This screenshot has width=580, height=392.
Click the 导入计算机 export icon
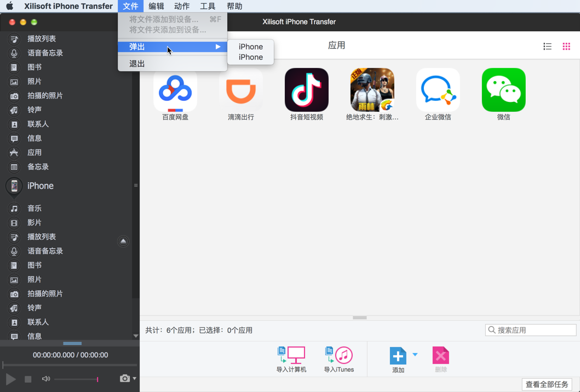coord(291,355)
